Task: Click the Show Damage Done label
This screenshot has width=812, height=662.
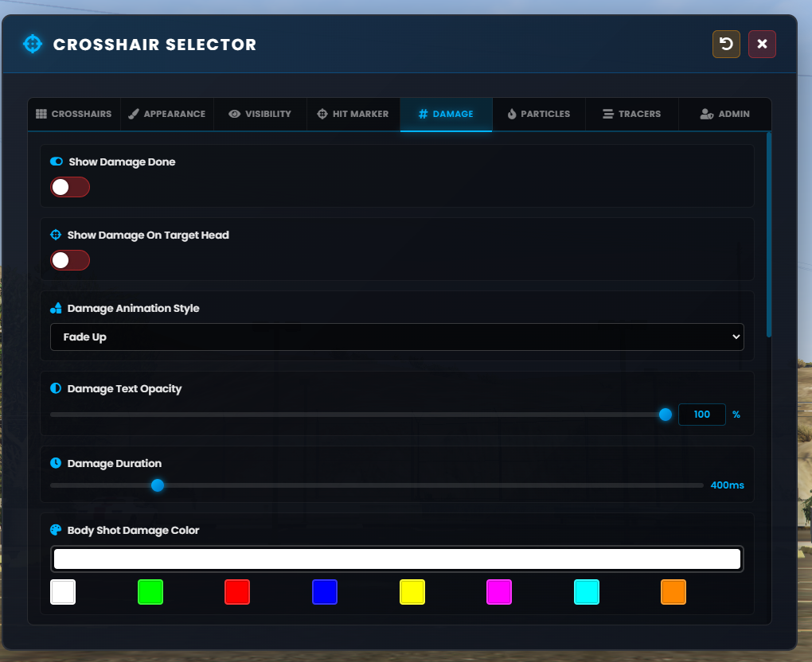Action: tap(122, 162)
